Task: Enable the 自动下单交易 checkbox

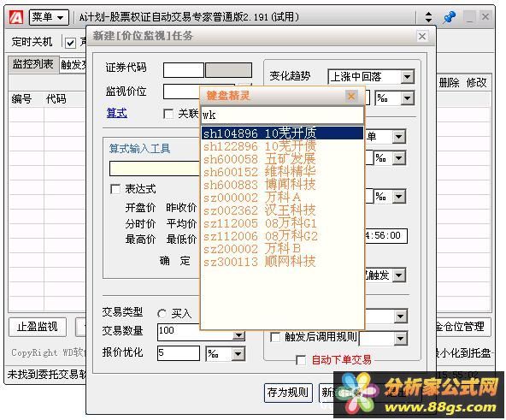Action: (x=301, y=360)
